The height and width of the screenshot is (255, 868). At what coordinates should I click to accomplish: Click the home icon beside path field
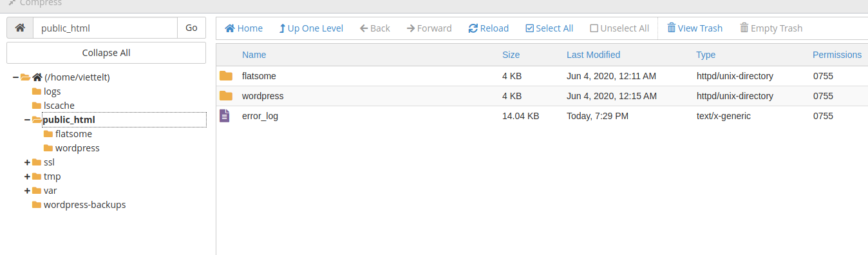point(20,28)
